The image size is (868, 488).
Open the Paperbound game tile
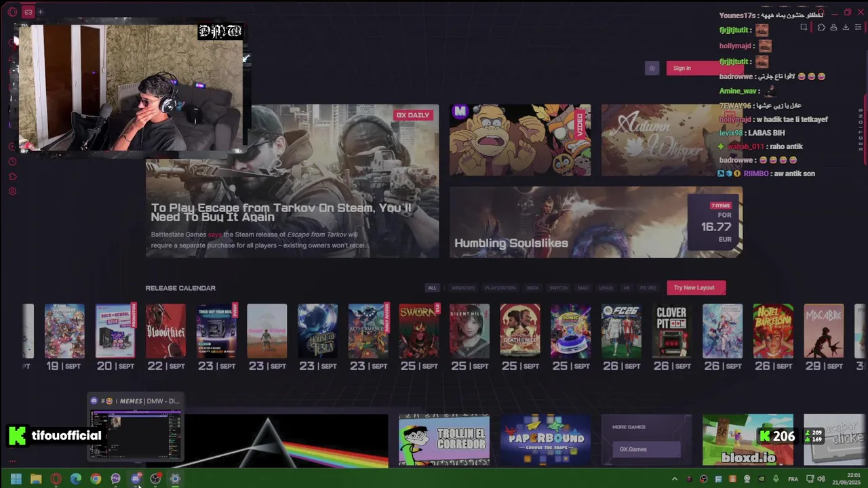545,441
